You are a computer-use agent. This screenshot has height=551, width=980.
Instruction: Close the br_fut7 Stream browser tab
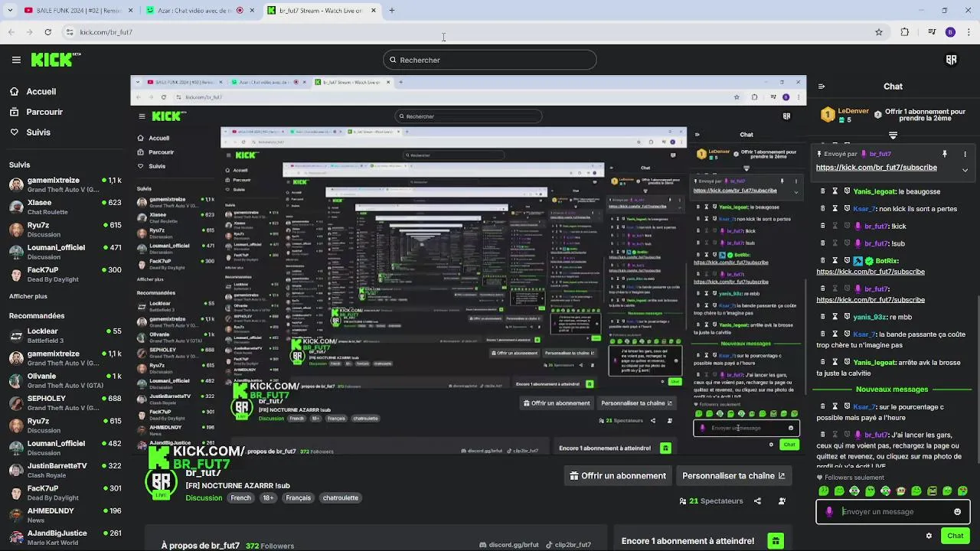click(x=374, y=11)
